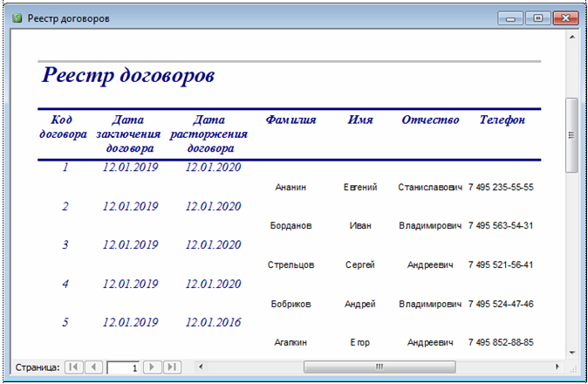Viewport: 588px width, 384px height.
Task: Click the Телефон column header
Action: [502, 120]
